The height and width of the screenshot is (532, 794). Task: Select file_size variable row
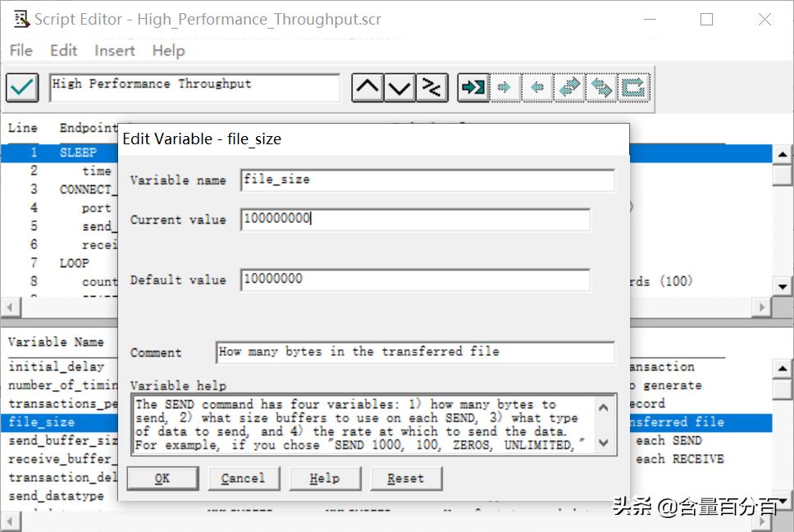[x=59, y=422]
